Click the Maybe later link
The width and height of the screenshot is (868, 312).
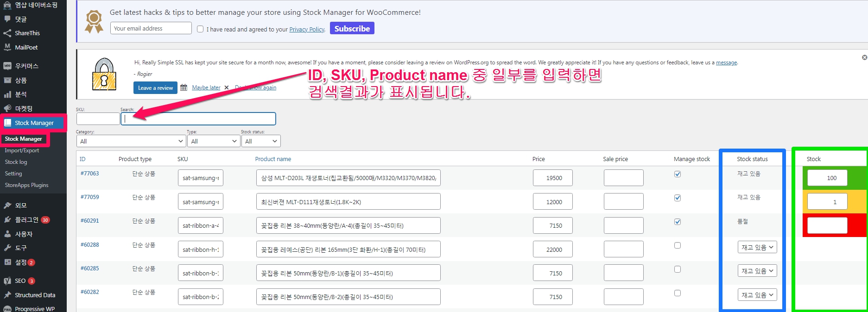click(206, 87)
